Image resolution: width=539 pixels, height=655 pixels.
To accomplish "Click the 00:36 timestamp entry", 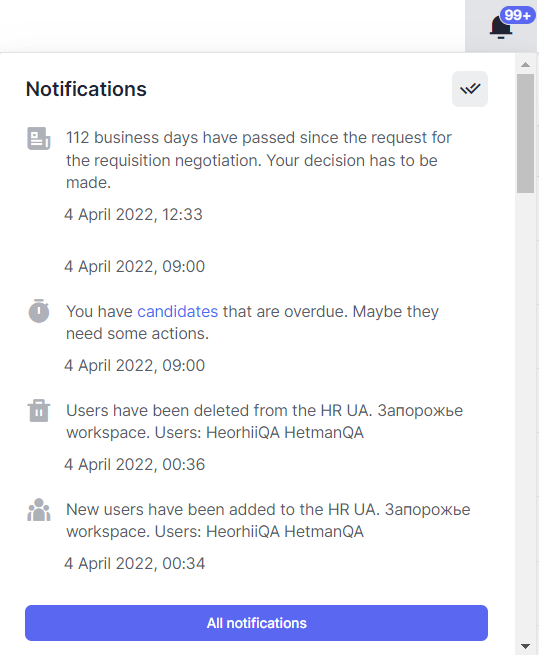I will pyautogui.click(x=135, y=465).
